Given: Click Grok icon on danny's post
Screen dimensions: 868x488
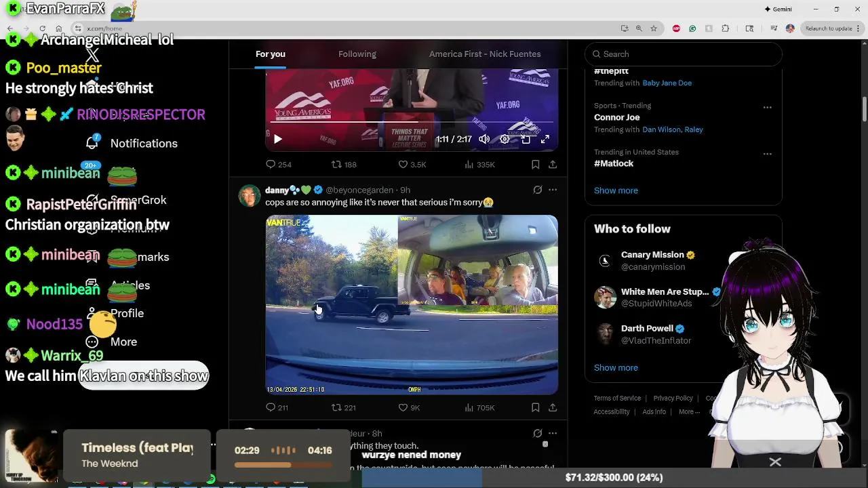Looking at the screenshot, I should click(537, 190).
